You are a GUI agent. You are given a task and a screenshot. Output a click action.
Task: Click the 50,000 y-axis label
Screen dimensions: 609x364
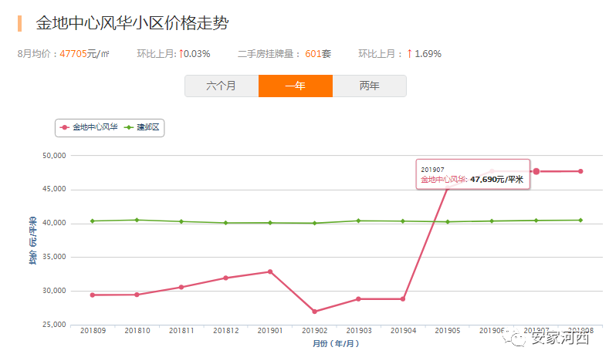pos(54,156)
